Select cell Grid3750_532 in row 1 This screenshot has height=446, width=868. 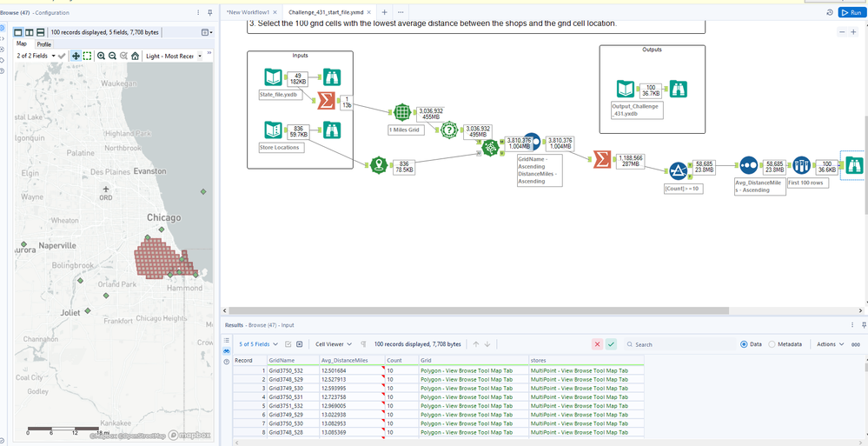[294, 370]
